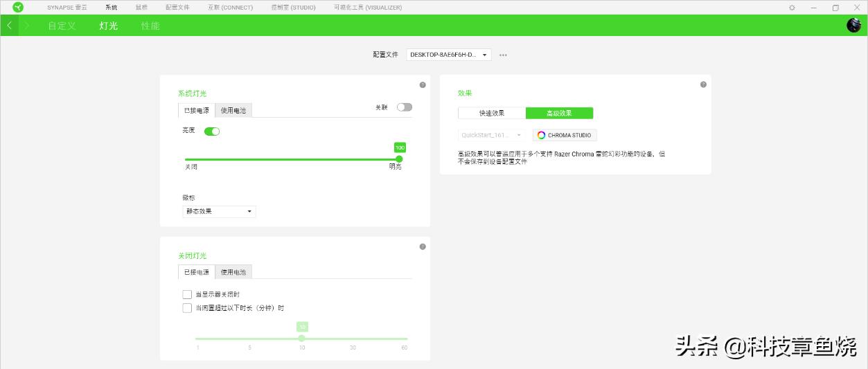Choose 高级效果 mode
The height and width of the screenshot is (369, 868).
point(560,113)
